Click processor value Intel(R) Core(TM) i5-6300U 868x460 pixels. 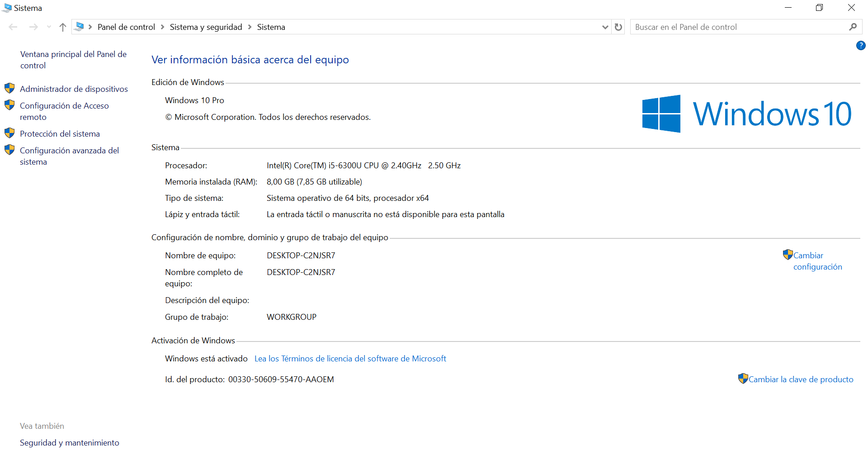pos(363,166)
